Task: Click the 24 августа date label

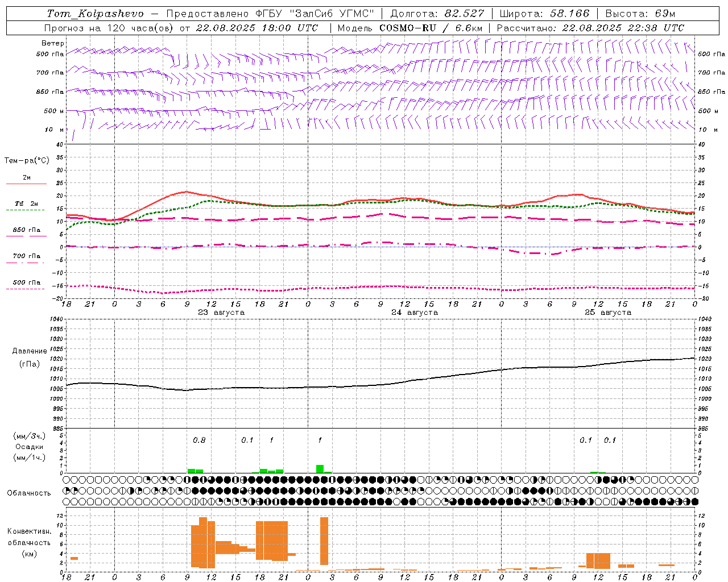Action: (415, 313)
